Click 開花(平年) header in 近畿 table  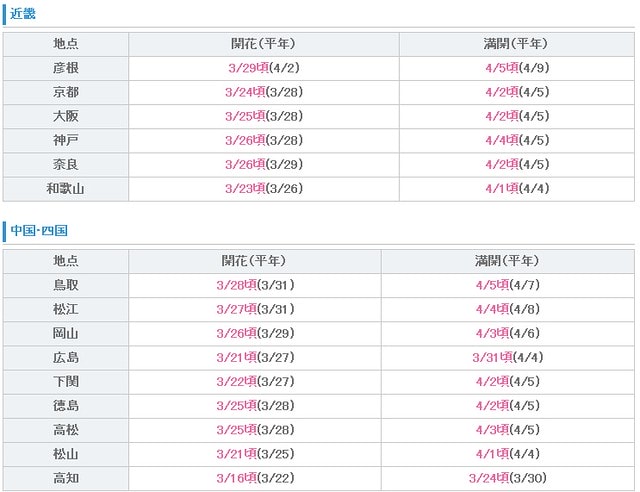pyautogui.click(x=263, y=44)
